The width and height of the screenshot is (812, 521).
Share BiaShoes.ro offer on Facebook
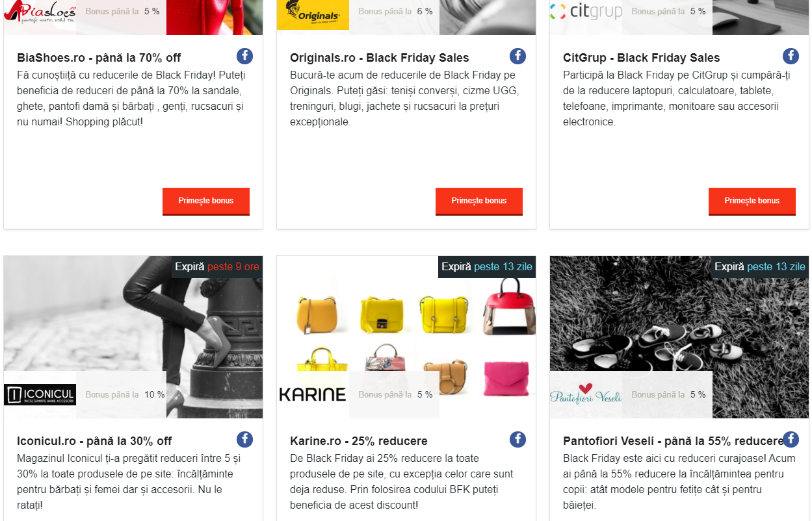[244, 56]
